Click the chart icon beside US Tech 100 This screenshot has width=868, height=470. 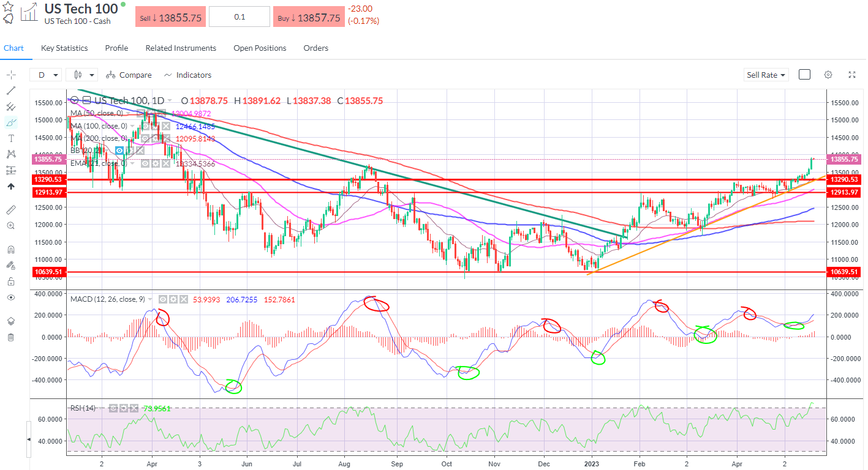[x=29, y=13]
